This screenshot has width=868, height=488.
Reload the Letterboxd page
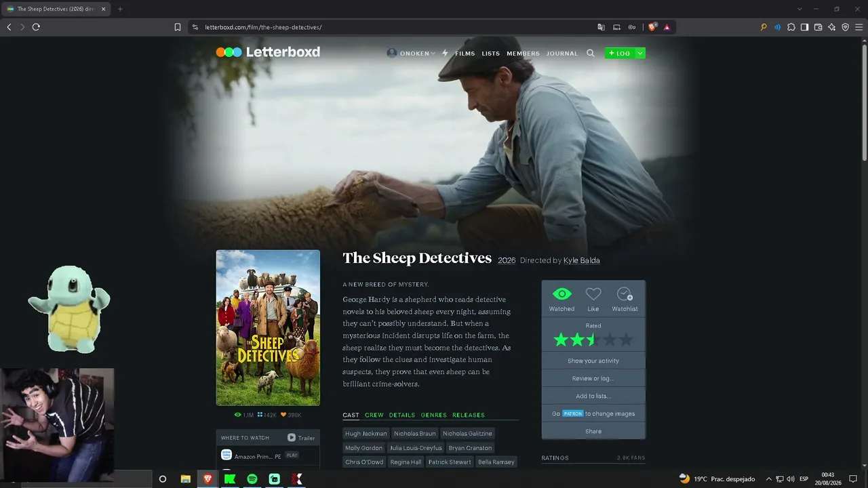point(36,27)
